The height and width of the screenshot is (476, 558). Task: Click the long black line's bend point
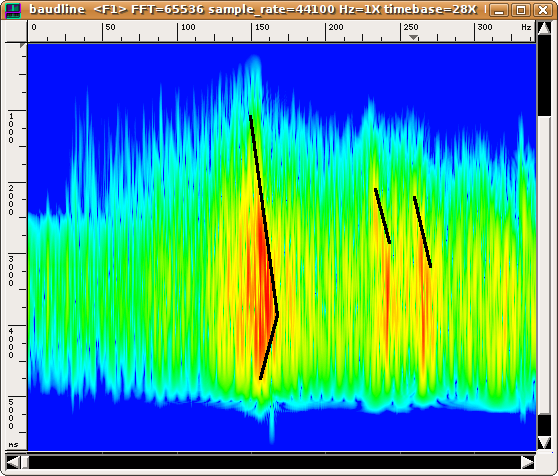pos(278,314)
